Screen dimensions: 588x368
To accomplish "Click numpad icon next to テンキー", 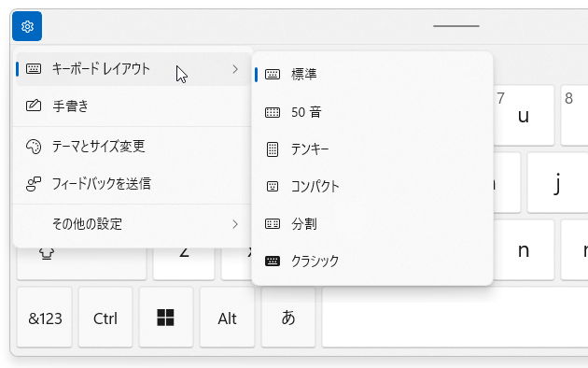I will (x=273, y=149).
